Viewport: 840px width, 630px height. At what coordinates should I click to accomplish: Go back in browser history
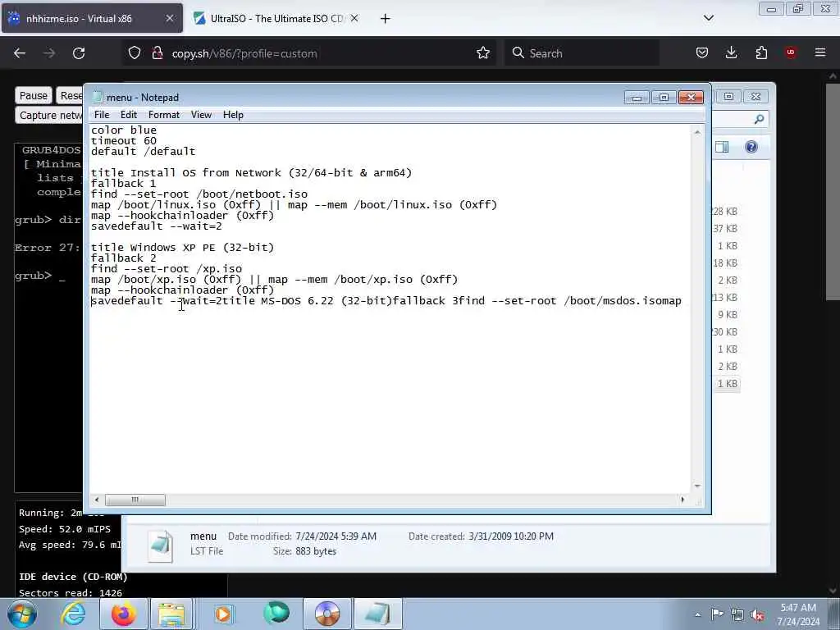pos(20,53)
